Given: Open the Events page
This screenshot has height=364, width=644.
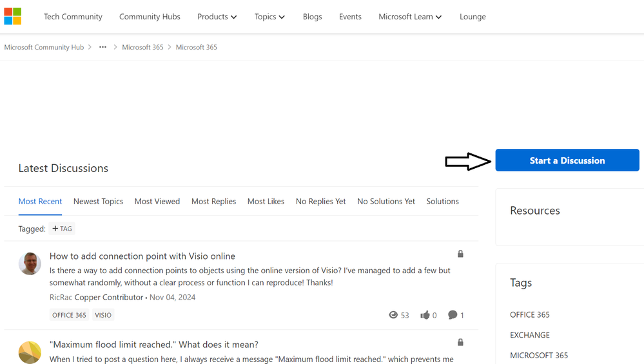Looking at the screenshot, I should [x=350, y=17].
